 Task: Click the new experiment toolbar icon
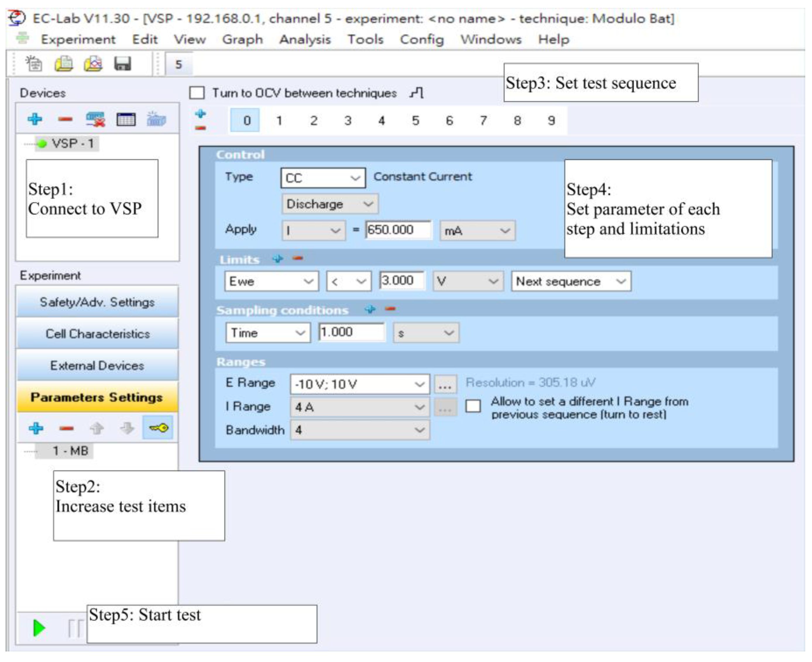(34, 64)
